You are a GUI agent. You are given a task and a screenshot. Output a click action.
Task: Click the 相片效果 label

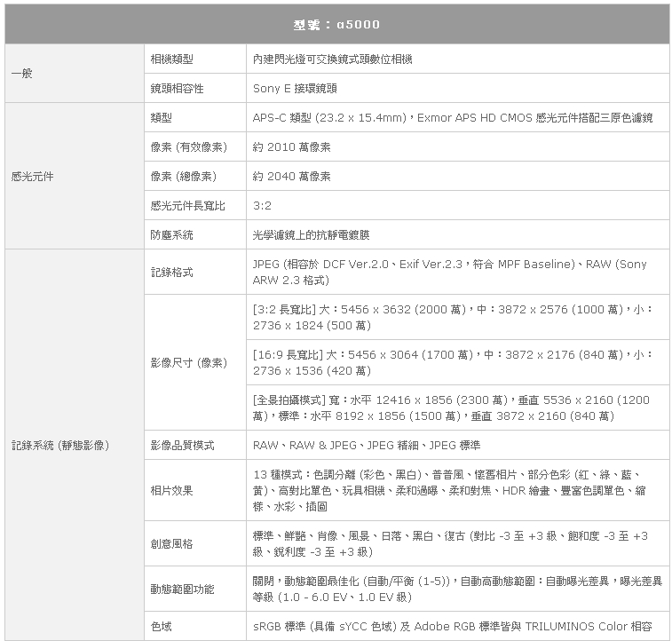(x=172, y=490)
